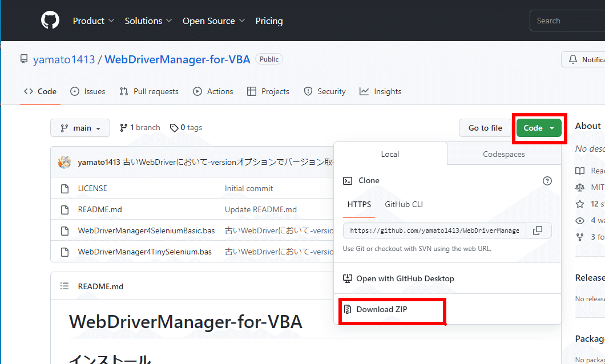The height and width of the screenshot is (364, 605).
Task: Go to the Pricing page
Action: tap(269, 21)
